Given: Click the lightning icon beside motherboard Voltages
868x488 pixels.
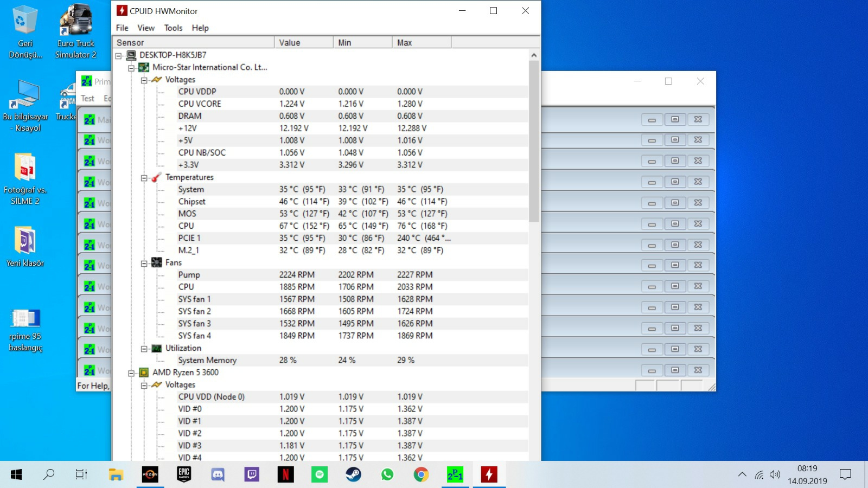Looking at the screenshot, I should 157,79.
